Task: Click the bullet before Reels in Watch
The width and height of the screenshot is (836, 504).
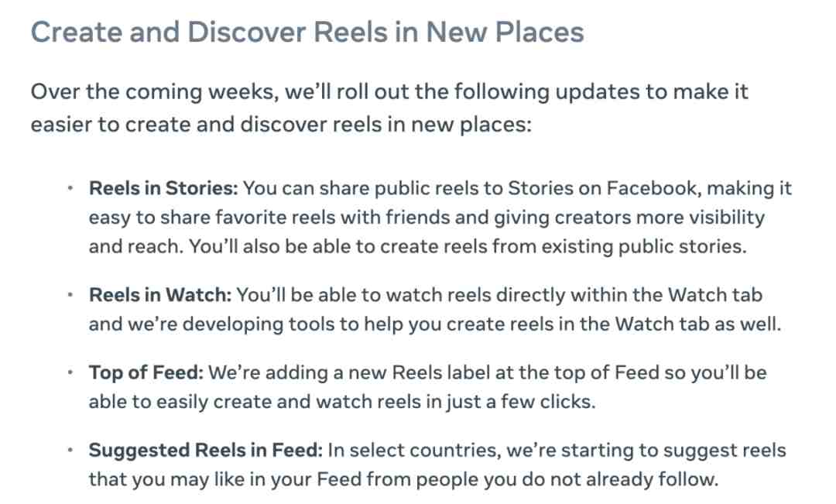Action: pos(70,294)
